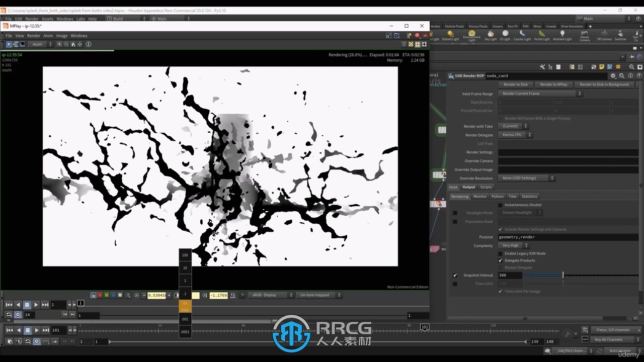644x362 pixels.
Task: Open MPlay image info icon
Action: (x=89, y=44)
